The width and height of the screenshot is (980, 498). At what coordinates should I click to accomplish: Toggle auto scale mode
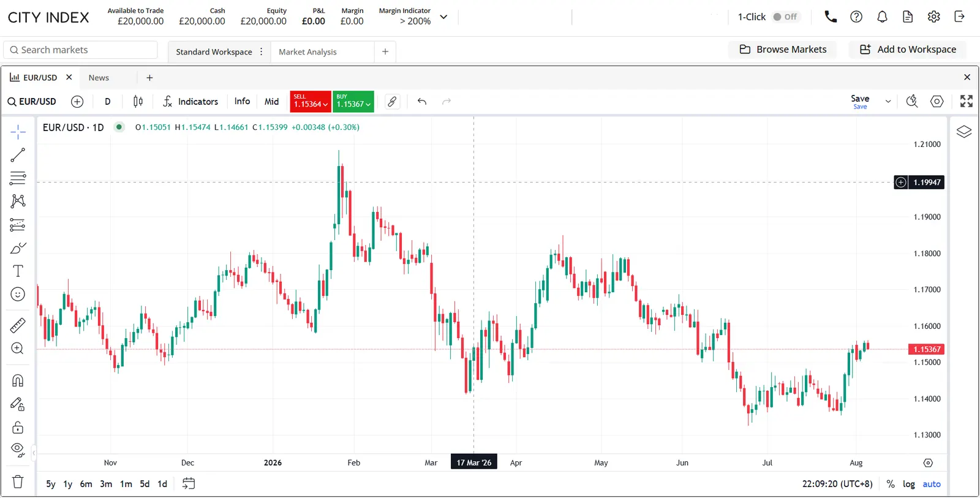pyautogui.click(x=932, y=484)
